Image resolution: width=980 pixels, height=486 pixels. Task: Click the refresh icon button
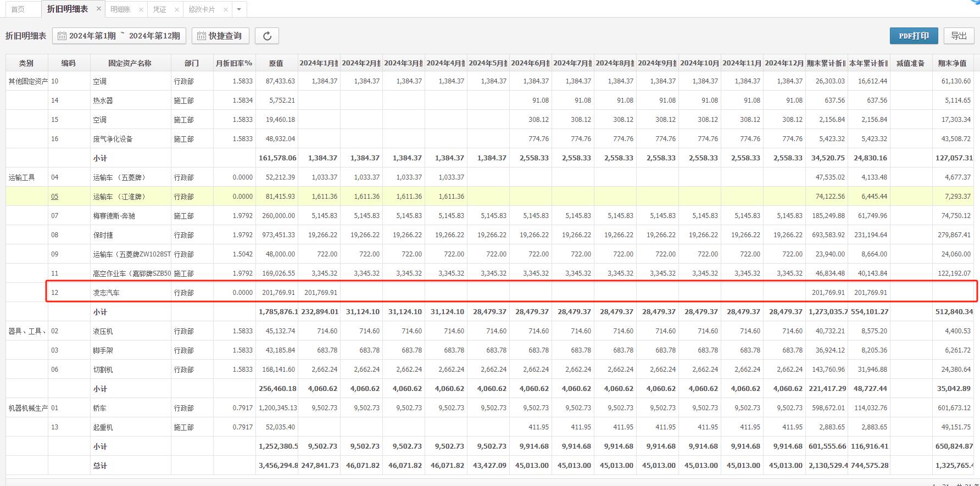click(267, 36)
